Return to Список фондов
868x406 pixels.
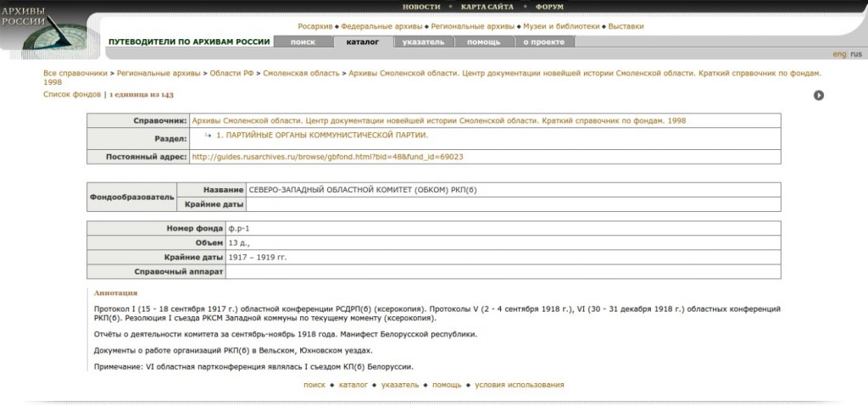72,94
